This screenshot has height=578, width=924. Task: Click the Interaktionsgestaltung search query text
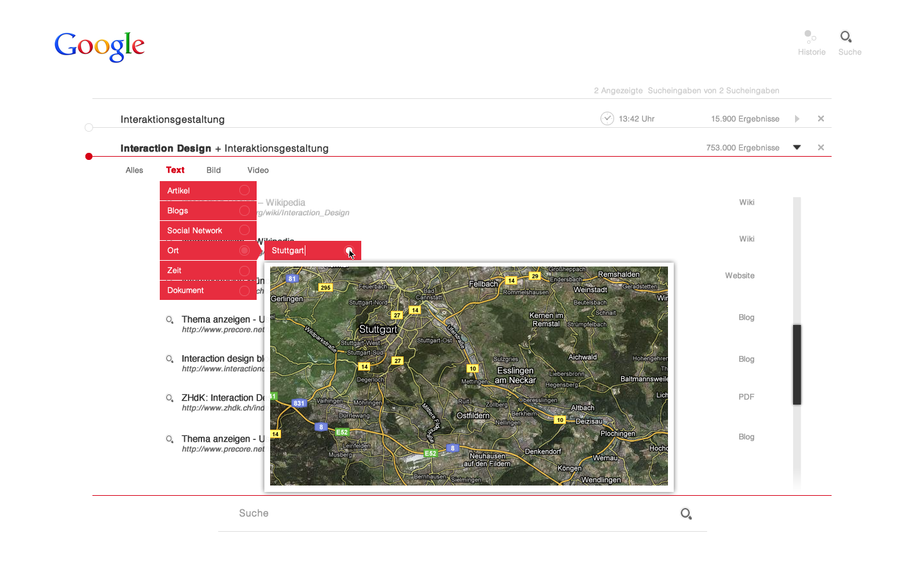173,119
